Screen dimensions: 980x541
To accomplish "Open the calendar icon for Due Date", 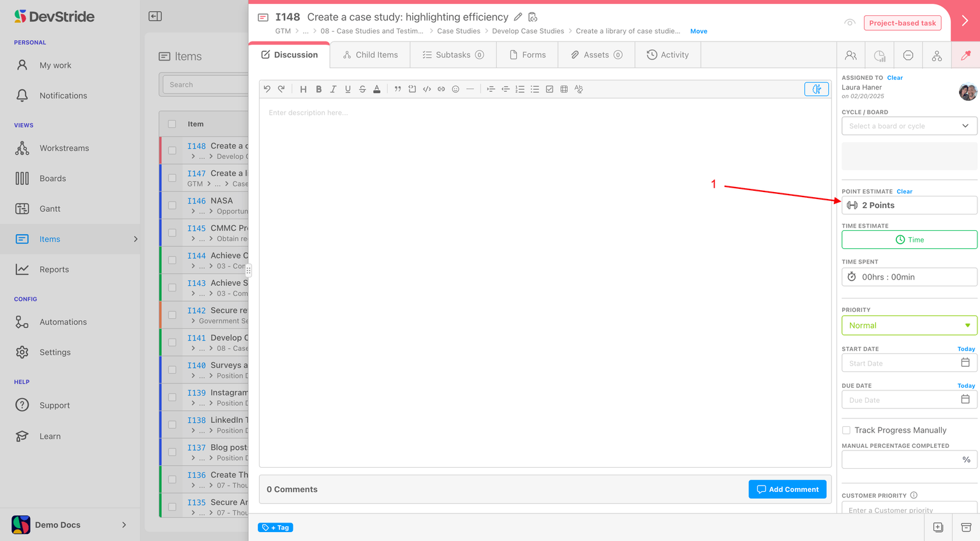I will click(965, 399).
